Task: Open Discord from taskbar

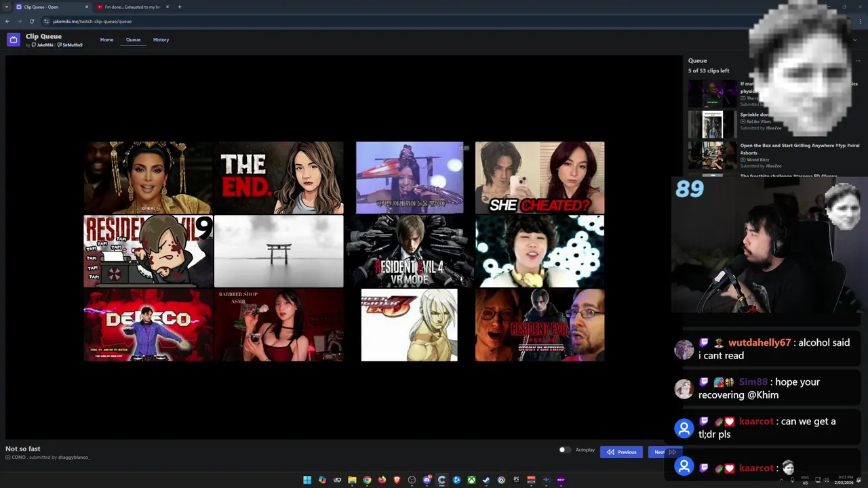Action: (427, 480)
